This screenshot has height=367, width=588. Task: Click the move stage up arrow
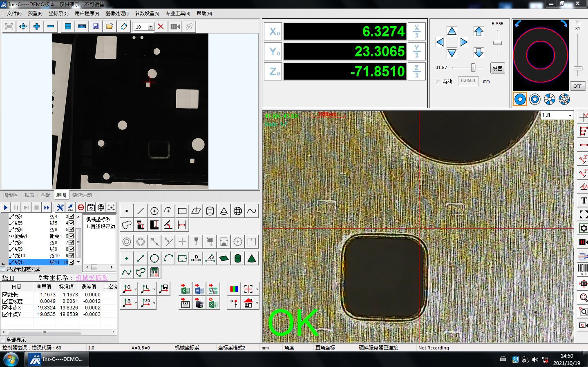point(452,31)
